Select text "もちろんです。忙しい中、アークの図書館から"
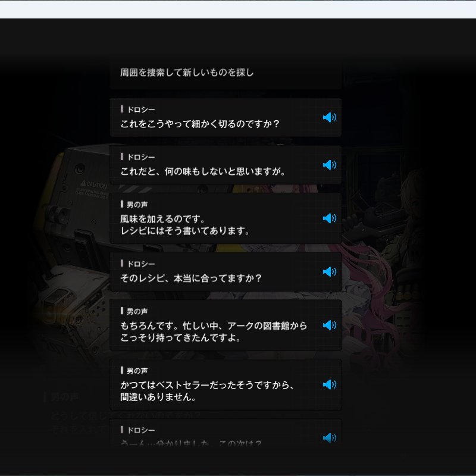476x476 pixels. click(214, 325)
